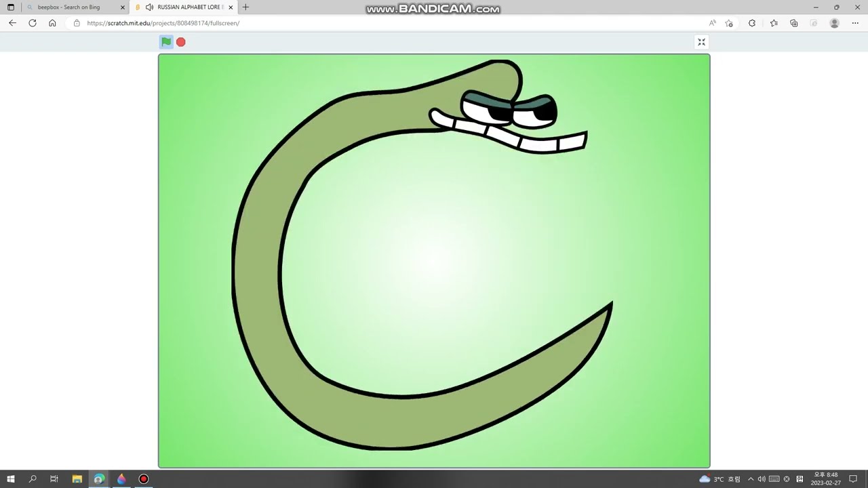Turn on Read aloud
Viewport: 868px width, 488px height.
pyautogui.click(x=713, y=23)
